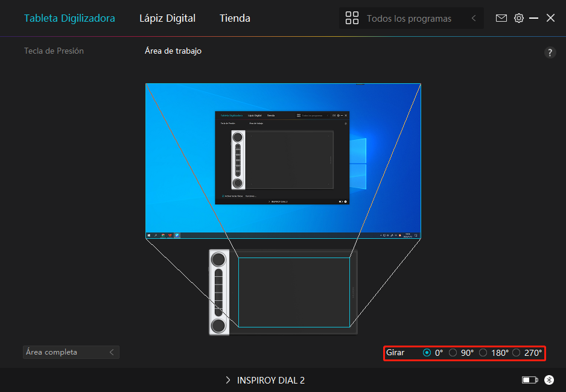Screen dimensions: 566x392
Task: Open the Tienda tab
Action: click(x=235, y=18)
